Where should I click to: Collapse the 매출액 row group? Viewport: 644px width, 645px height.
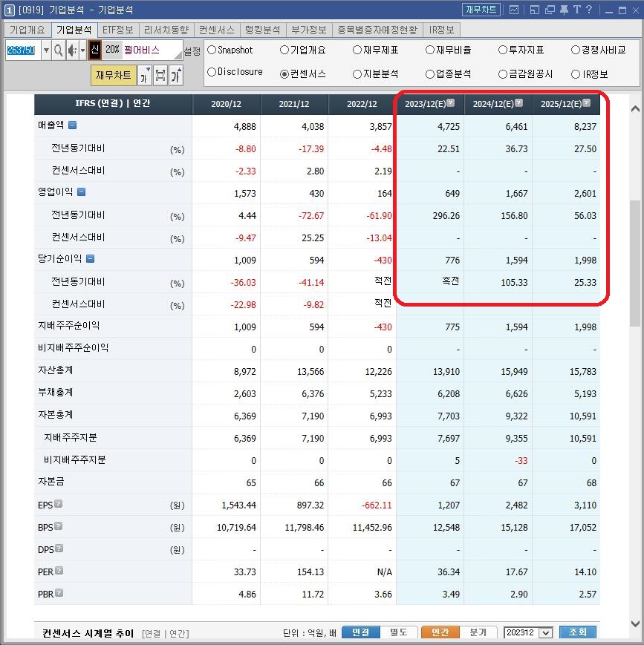(x=73, y=125)
